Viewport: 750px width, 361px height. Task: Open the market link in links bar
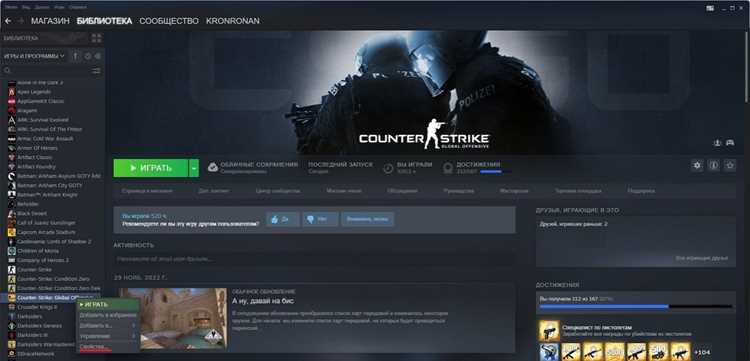[578, 191]
